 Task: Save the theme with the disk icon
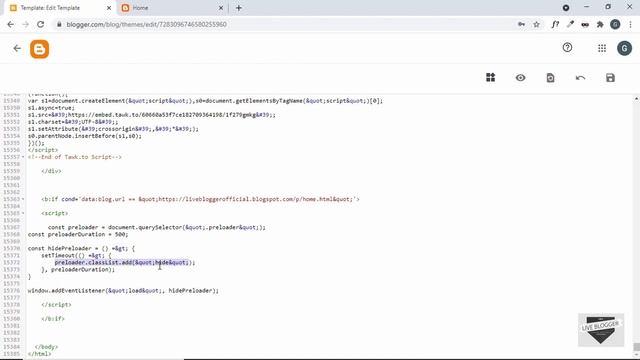point(610,78)
